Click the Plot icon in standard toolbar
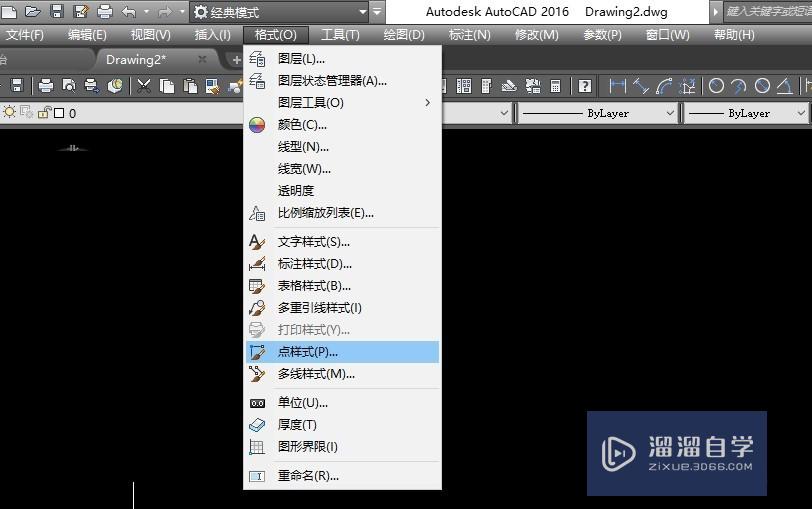The width and height of the screenshot is (812, 509). click(46, 85)
